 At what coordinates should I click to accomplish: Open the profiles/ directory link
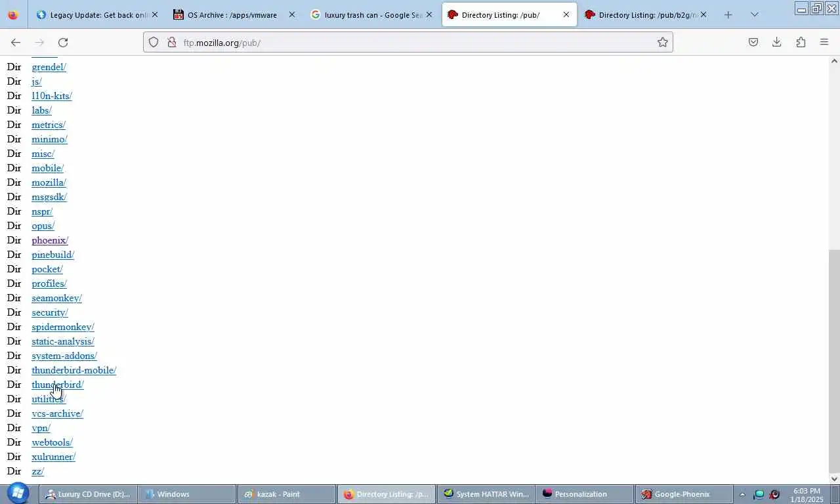click(x=49, y=283)
